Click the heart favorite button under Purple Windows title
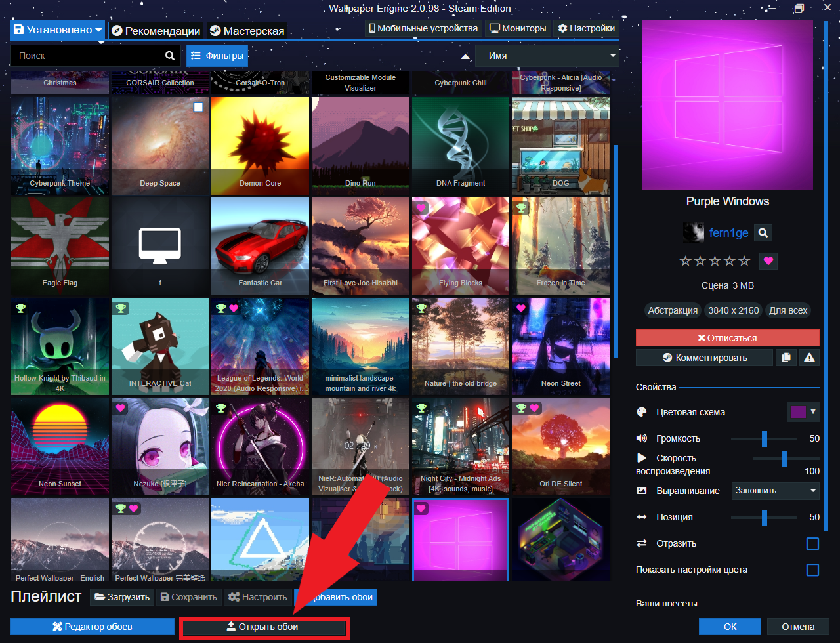This screenshot has height=643, width=840. (x=768, y=261)
